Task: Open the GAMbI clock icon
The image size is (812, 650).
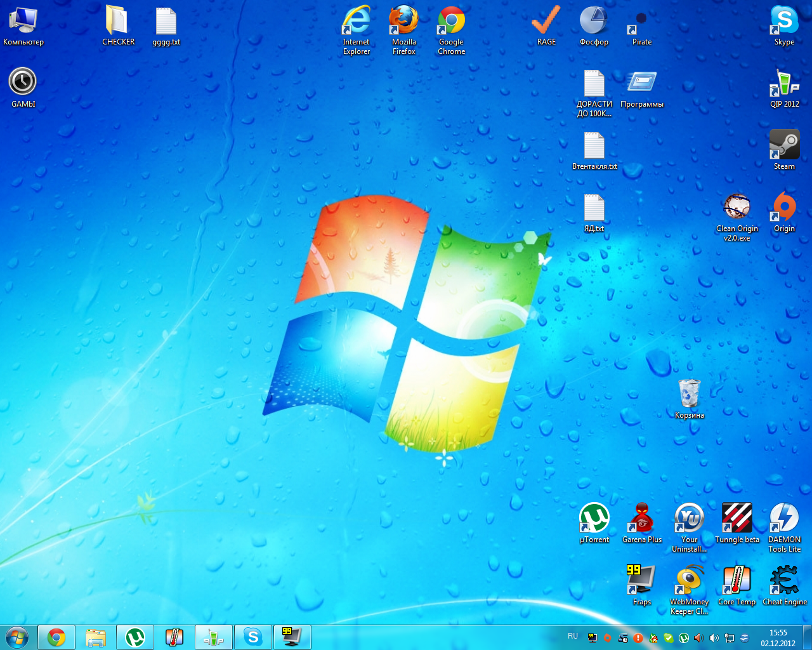Action: tap(23, 88)
